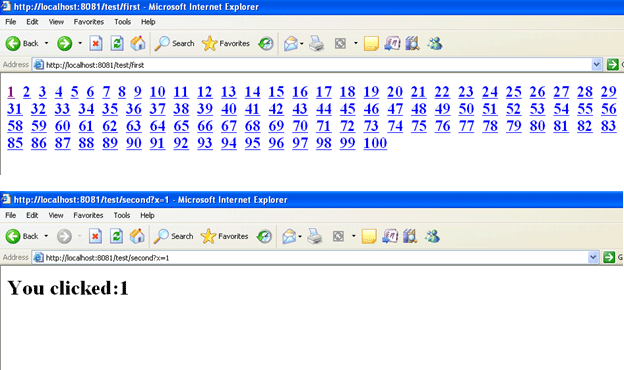Expand address bar dropdown in first window
This screenshot has height=370, width=624.
point(596,64)
